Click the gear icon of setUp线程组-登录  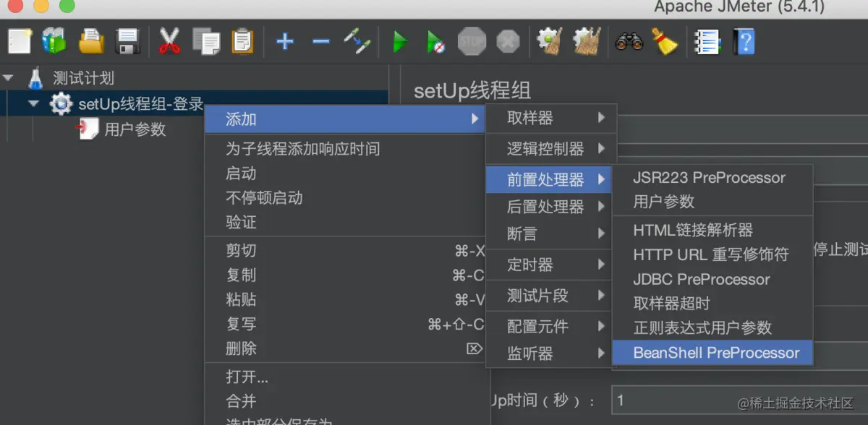pyautogui.click(x=61, y=103)
